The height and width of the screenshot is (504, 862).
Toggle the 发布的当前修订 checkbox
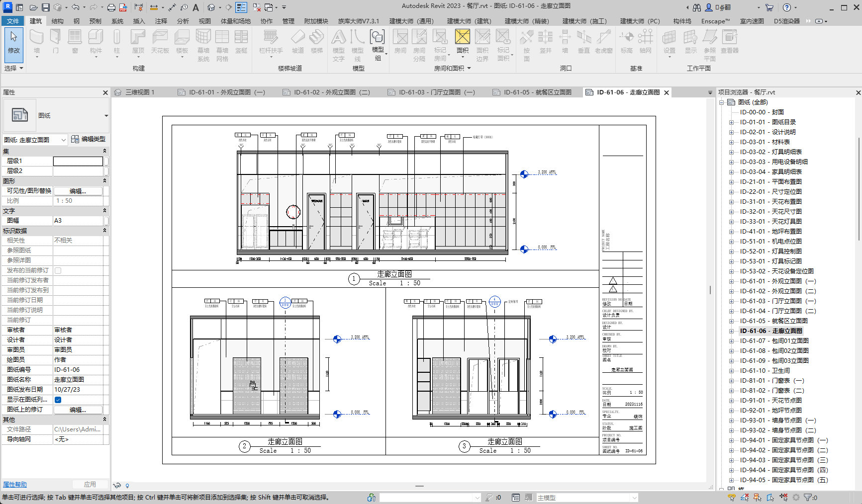pos(58,270)
